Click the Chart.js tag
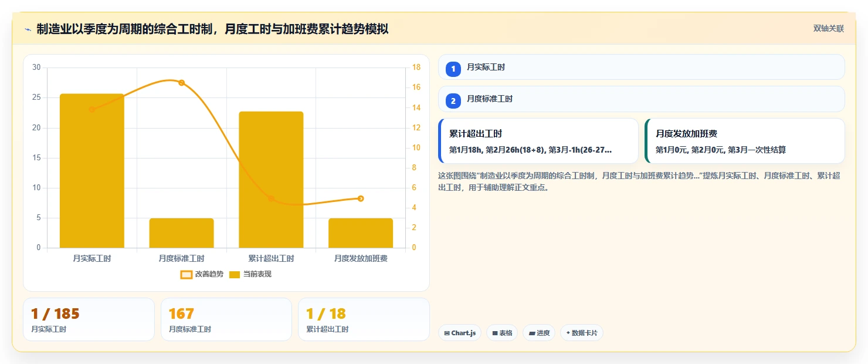Viewport: 868px width, 364px height. (x=460, y=333)
